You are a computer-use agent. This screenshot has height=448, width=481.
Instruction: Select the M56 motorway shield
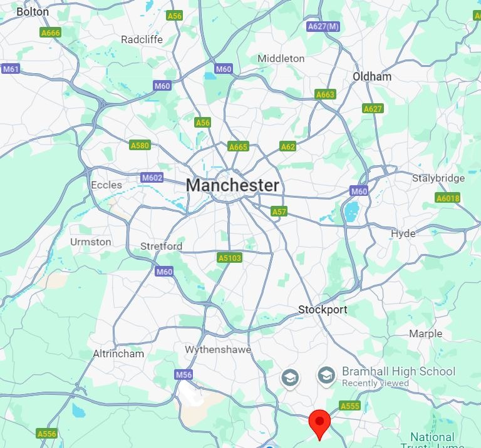tap(184, 374)
